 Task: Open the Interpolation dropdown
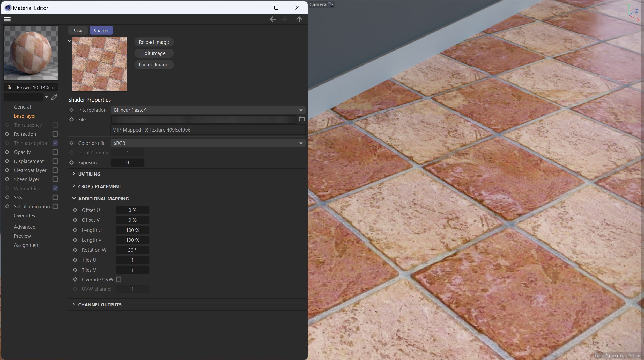[208, 110]
